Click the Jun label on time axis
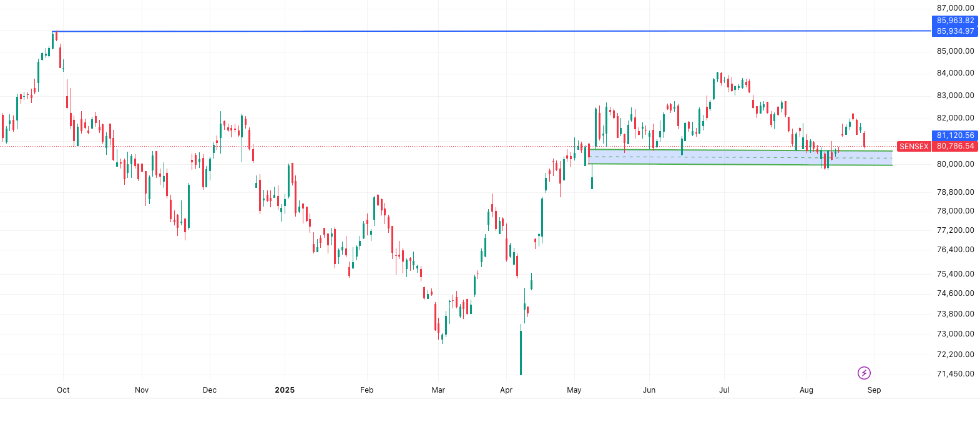This screenshot has width=980, height=422. [649, 390]
